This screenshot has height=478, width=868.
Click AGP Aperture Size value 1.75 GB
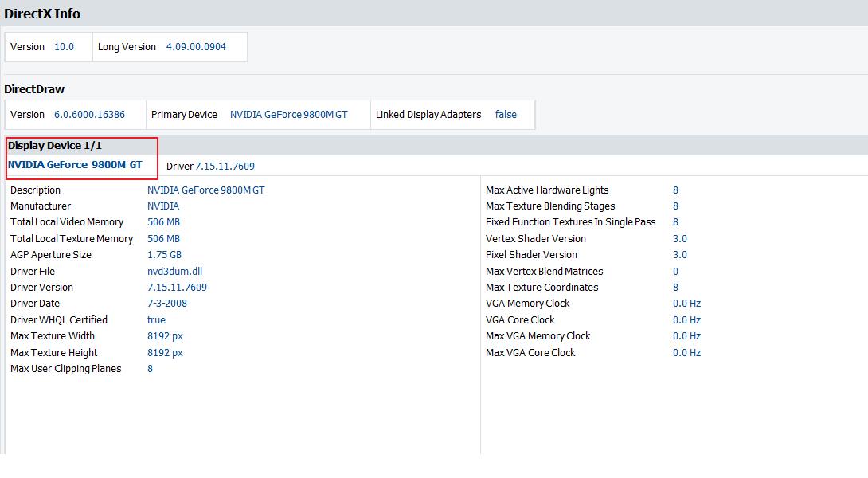click(164, 255)
